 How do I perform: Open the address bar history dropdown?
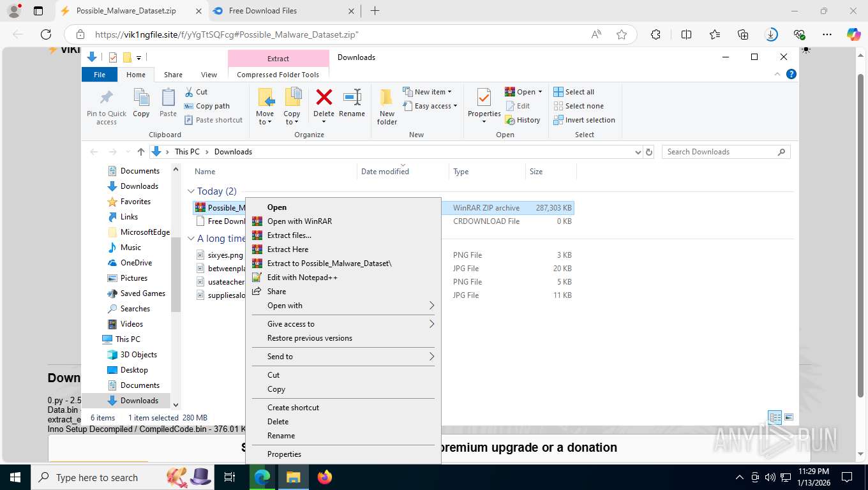[638, 152]
